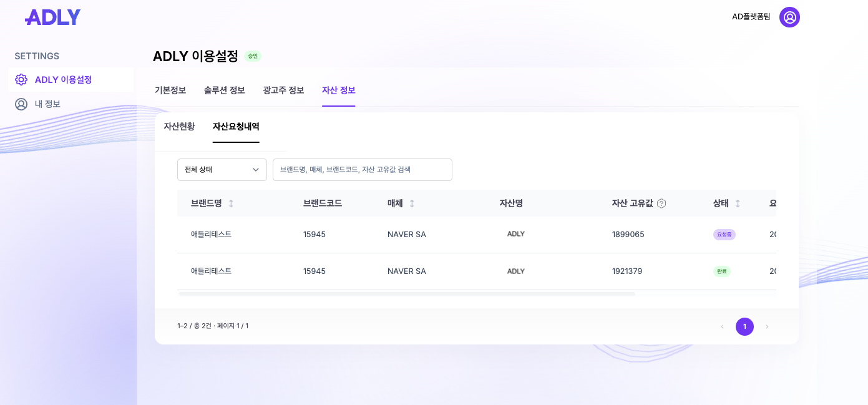Click brand code 15945 in the 요청중 row

tap(315, 235)
